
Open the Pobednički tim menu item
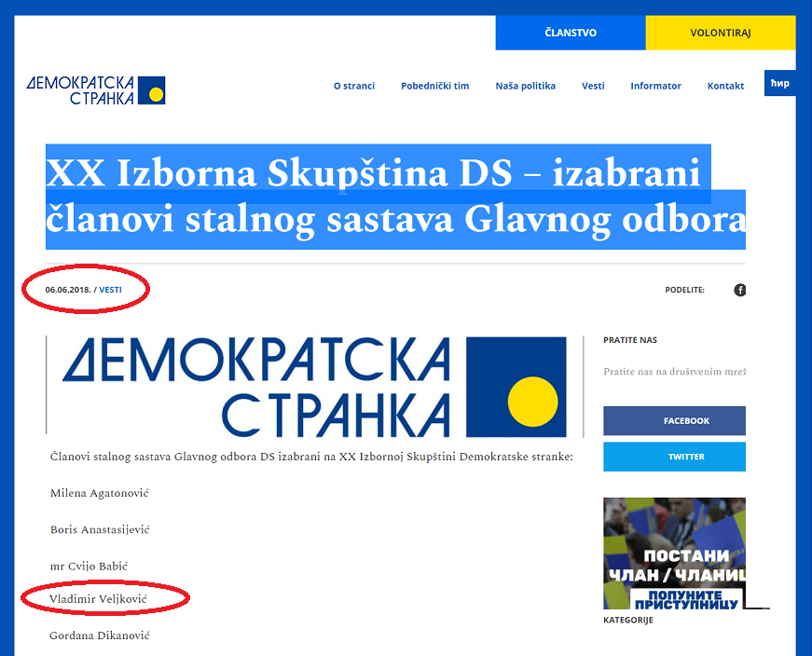coord(434,86)
